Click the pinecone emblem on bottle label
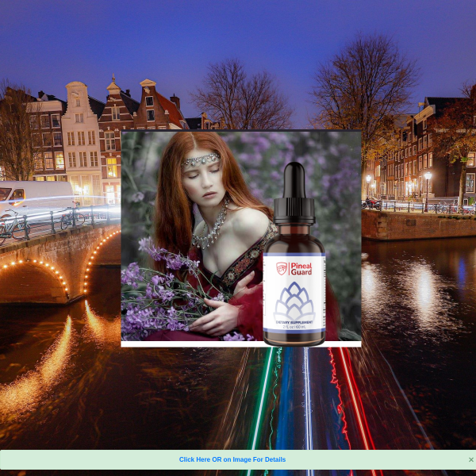Viewport: 476px width, 476px height. pos(294,299)
